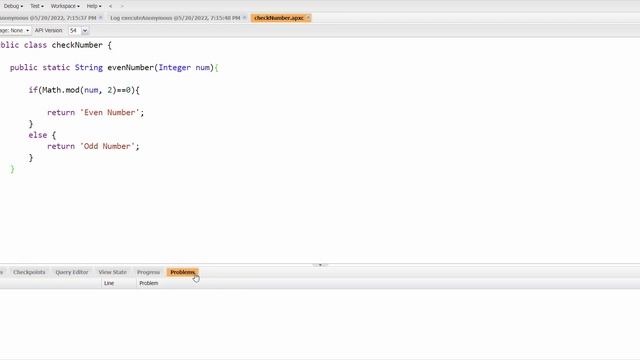This screenshot has width=640, height=360.
Task: Click the 'String' return type in code
Action: coord(89,68)
